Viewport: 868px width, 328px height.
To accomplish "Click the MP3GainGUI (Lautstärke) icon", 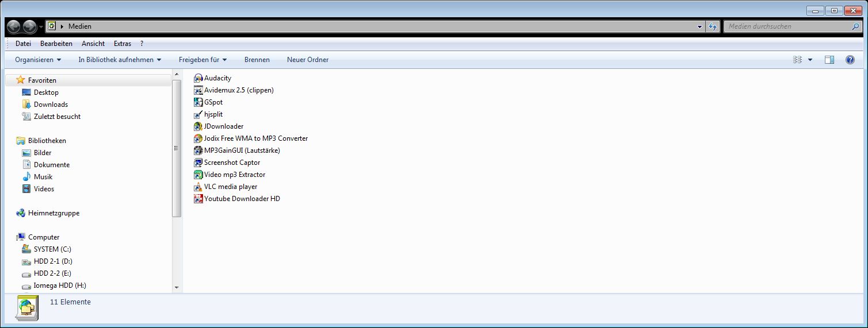I will (198, 151).
